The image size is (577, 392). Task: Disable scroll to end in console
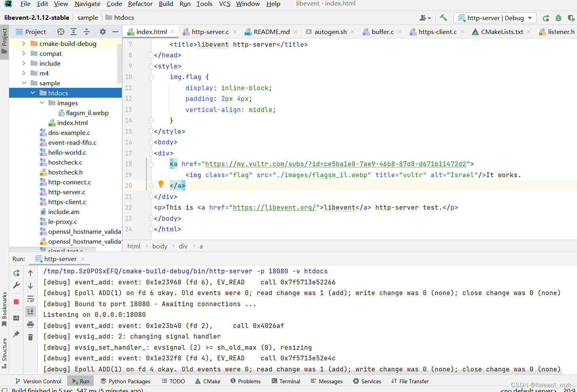(x=30, y=311)
